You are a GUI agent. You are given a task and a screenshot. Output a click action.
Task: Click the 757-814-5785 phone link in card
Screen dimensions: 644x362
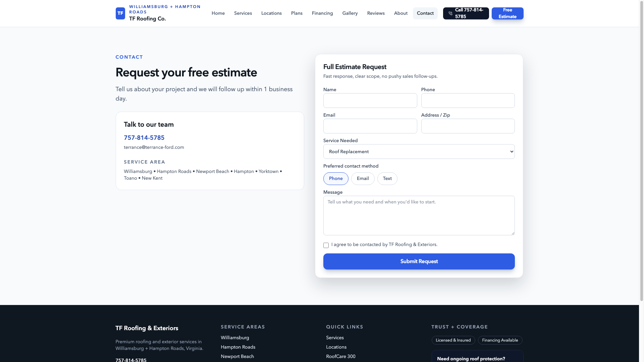144,138
